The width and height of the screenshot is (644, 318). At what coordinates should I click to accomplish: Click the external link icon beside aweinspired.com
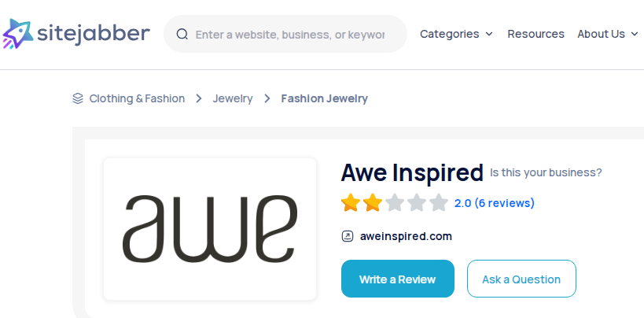pyautogui.click(x=348, y=236)
